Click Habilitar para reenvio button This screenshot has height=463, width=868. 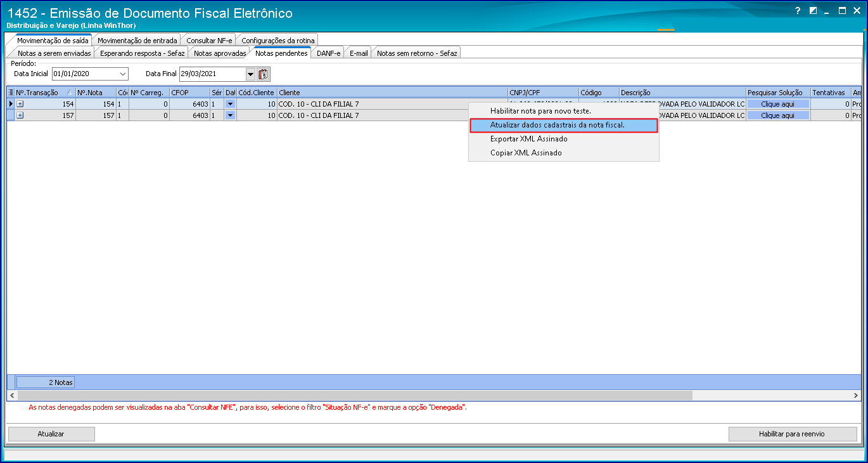tap(792, 434)
